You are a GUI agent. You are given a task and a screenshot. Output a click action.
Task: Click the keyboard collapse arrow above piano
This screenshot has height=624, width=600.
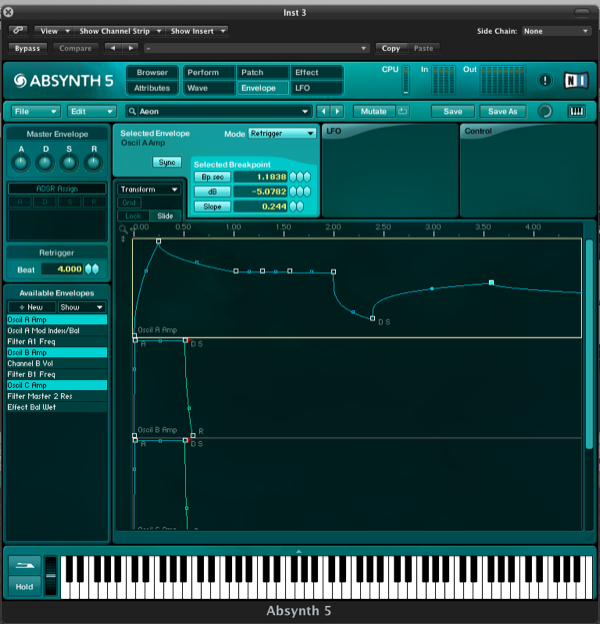click(x=299, y=552)
